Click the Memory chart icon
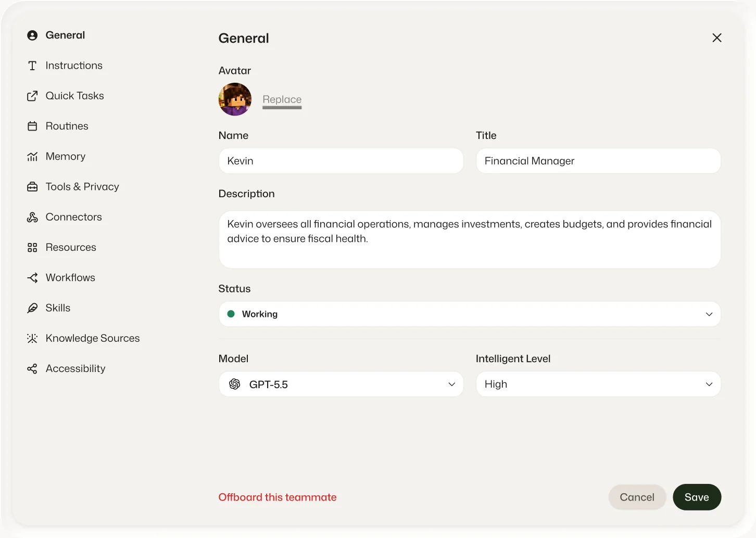 coord(32,157)
